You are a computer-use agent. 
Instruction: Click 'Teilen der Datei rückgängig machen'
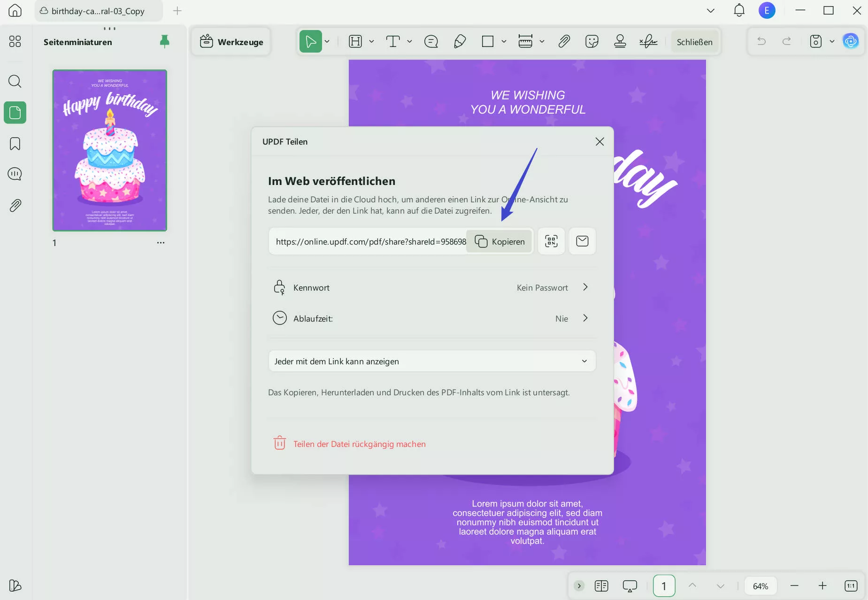359,444
